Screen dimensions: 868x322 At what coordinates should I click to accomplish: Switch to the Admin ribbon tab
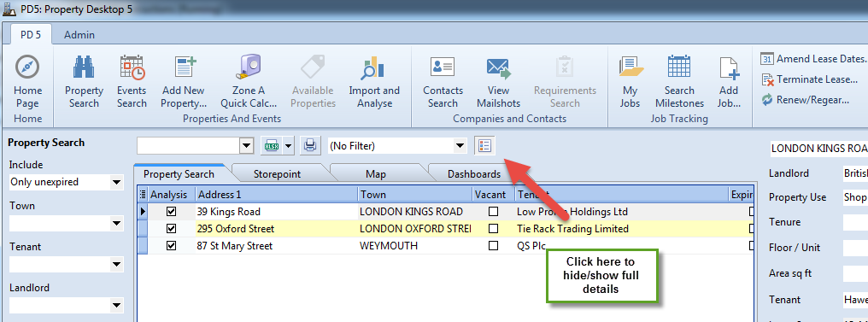coord(79,35)
